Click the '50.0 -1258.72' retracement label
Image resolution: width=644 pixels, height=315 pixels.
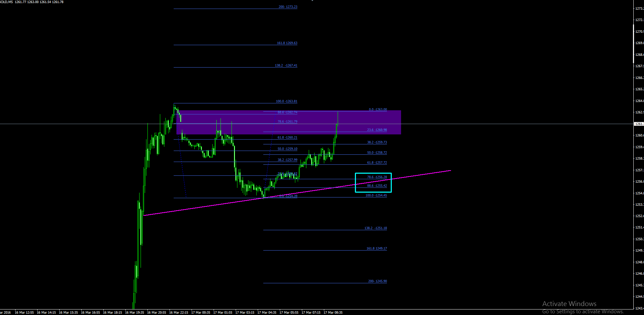click(x=377, y=153)
